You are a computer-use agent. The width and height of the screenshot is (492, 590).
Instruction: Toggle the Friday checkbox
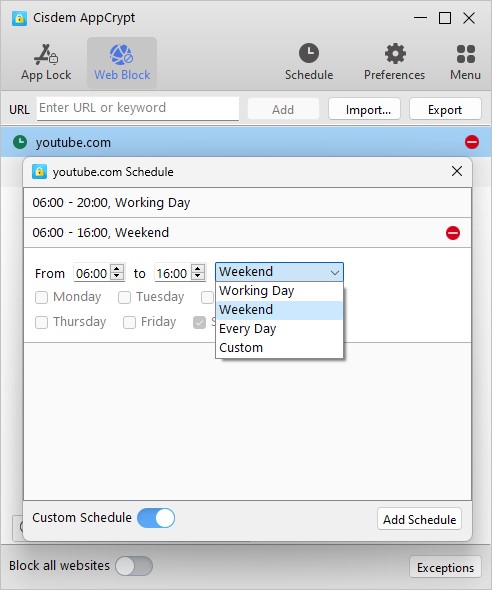129,322
